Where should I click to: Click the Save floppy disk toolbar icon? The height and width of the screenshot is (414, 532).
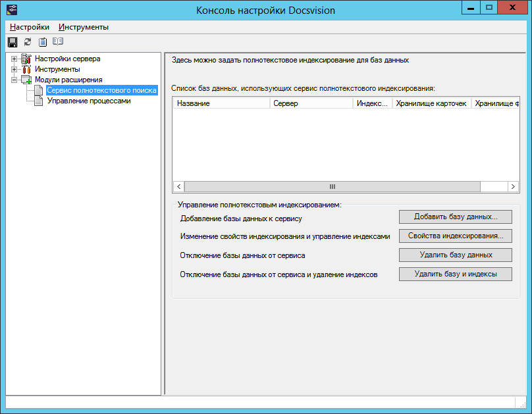point(12,41)
